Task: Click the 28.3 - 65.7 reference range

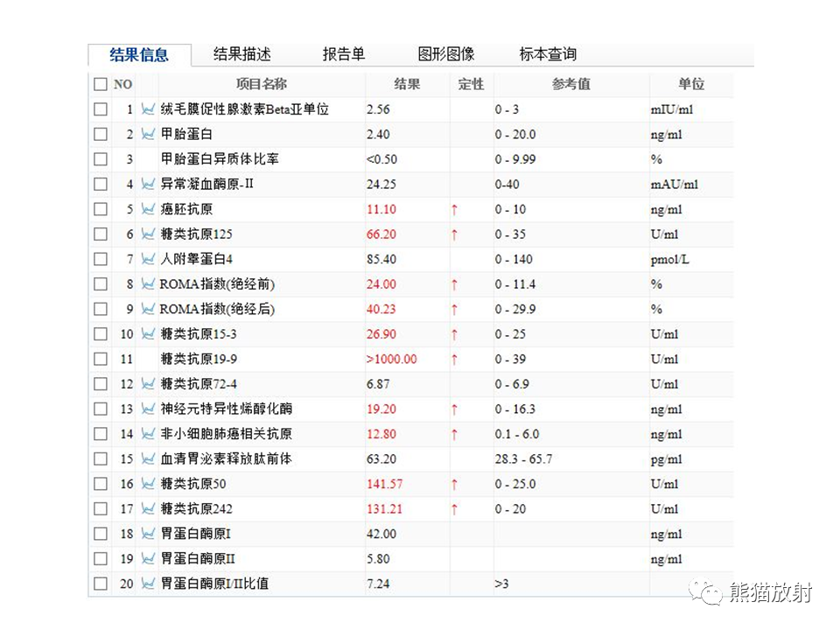Action: [523, 459]
